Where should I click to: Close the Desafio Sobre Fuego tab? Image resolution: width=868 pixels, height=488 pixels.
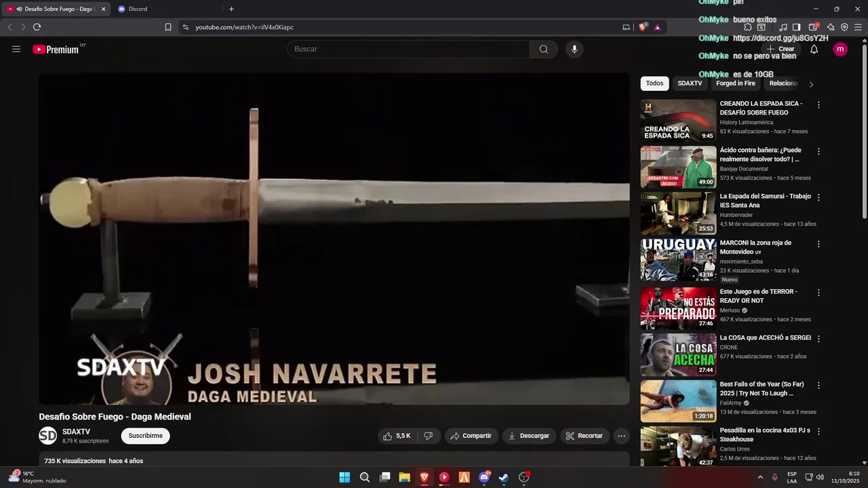tap(103, 9)
